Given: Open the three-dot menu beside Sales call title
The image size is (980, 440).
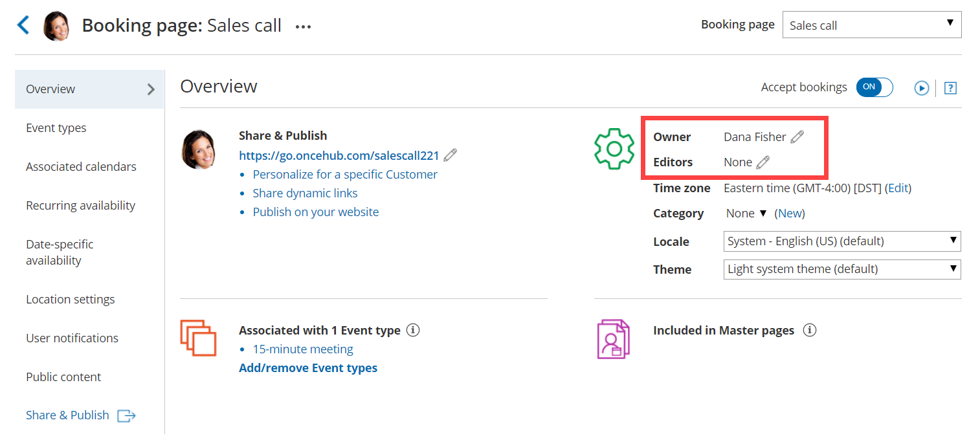Looking at the screenshot, I should point(303,27).
